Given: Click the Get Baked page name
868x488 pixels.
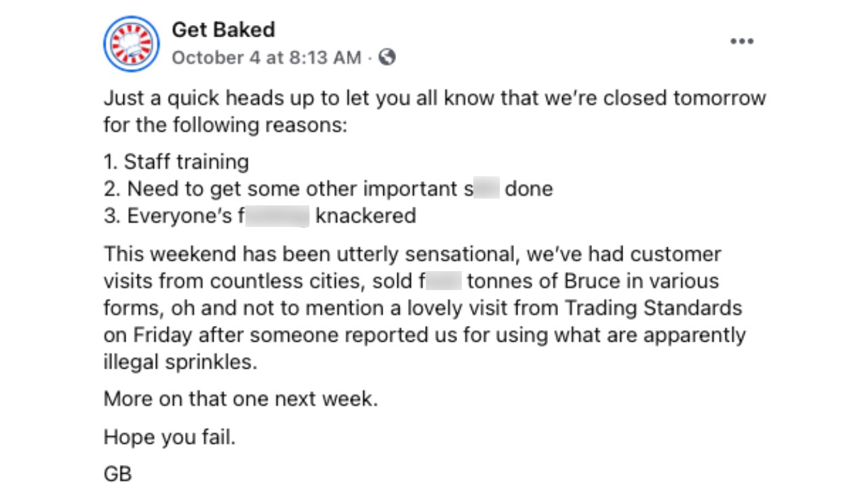Looking at the screenshot, I should (x=223, y=30).
